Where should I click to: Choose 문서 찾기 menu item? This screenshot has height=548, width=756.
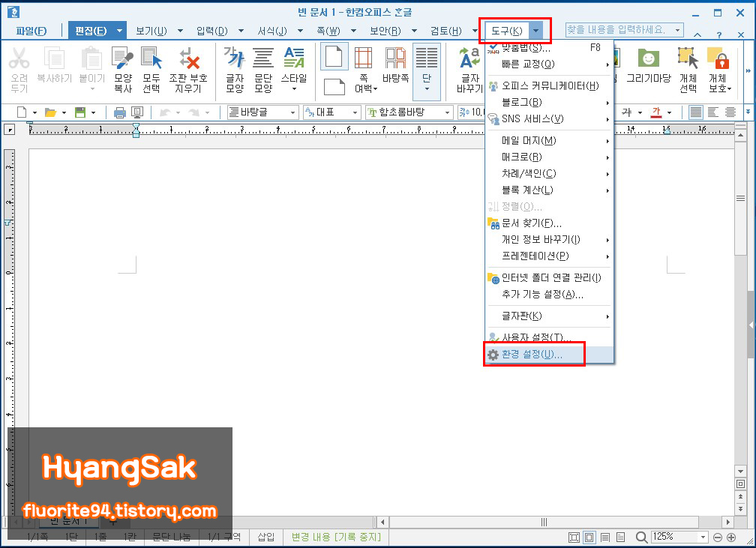pyautogui.click(x=549, y=223)
